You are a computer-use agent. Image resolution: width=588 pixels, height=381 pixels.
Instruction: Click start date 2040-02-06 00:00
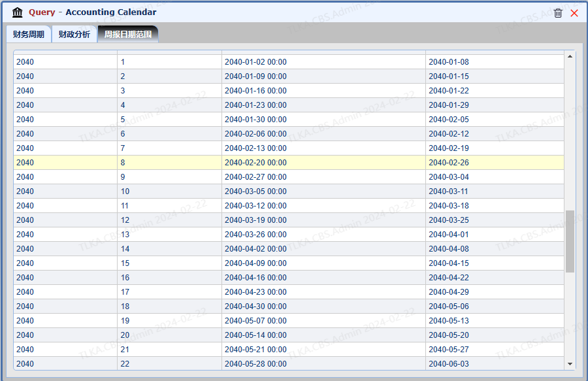[x=323, y=134]
